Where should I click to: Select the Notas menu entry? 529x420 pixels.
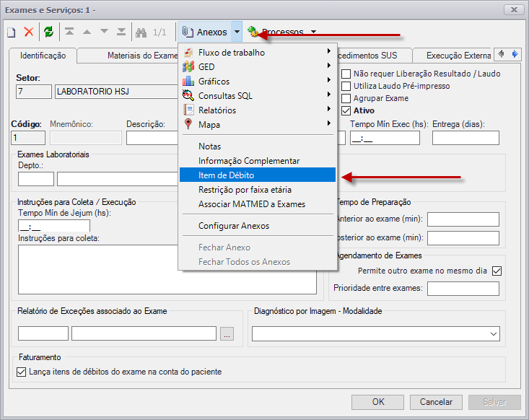pos(258,146)
